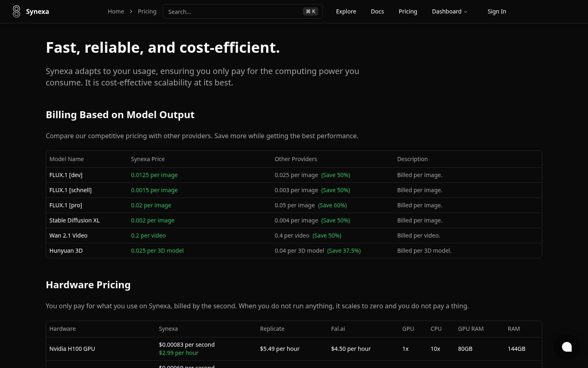Viewport: 588px width, 368px height.
Task: Click the Fal.ai column header
Action: tap(338, 329)
